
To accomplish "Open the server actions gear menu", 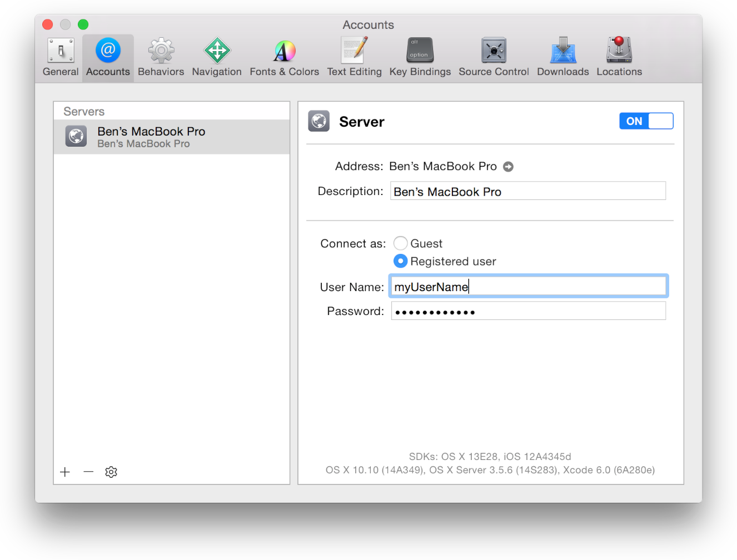I will (x=111, y=472).
